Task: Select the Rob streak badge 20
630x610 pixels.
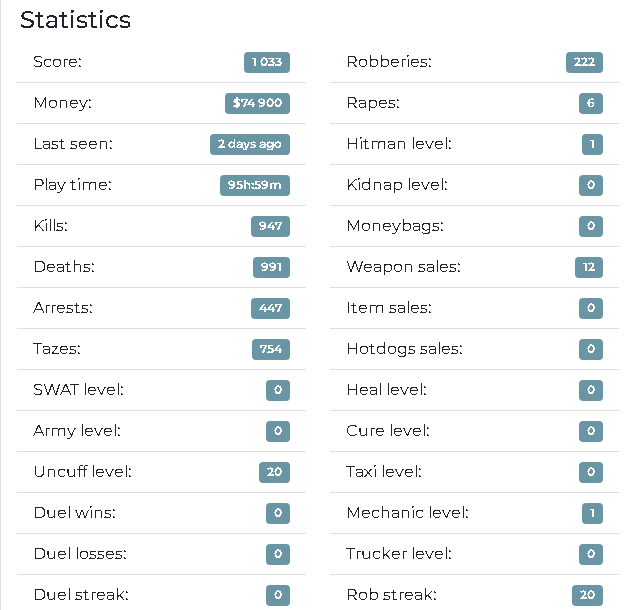Action: point(587,595)
